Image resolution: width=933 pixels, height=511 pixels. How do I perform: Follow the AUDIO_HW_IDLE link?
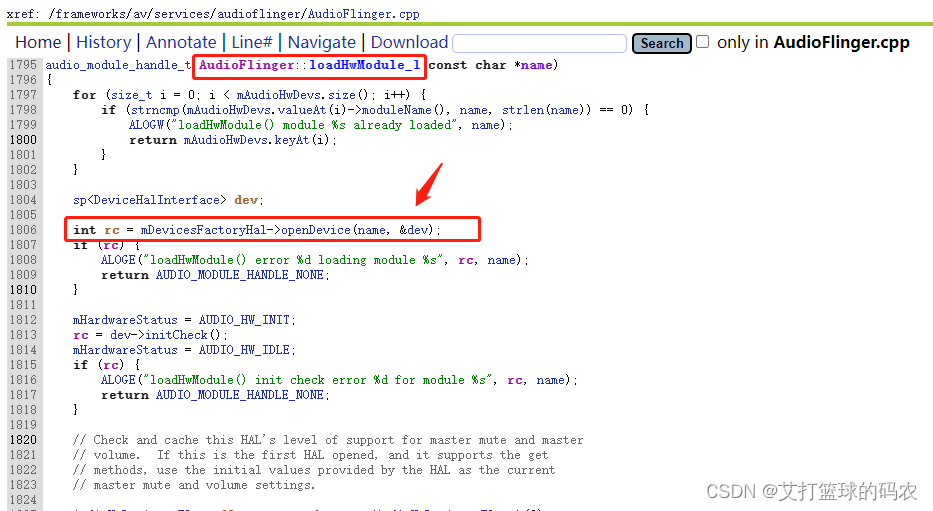(x=244, y=350)
